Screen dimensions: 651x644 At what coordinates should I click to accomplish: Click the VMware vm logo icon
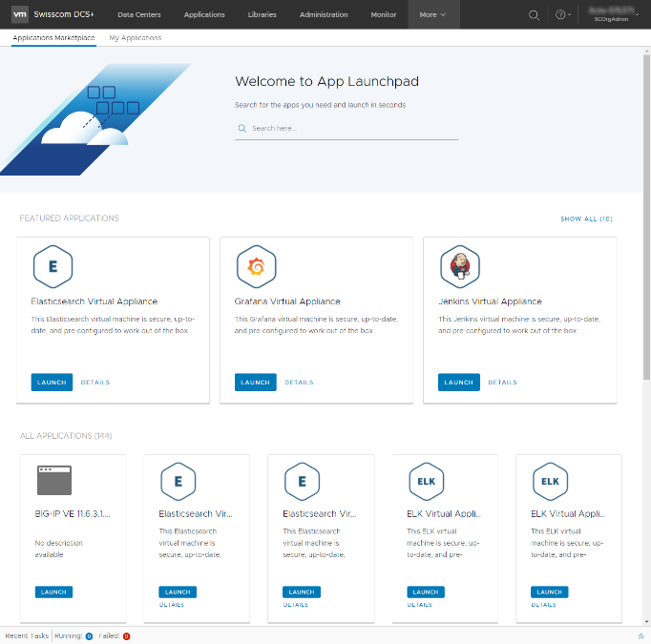click(20, 14)
